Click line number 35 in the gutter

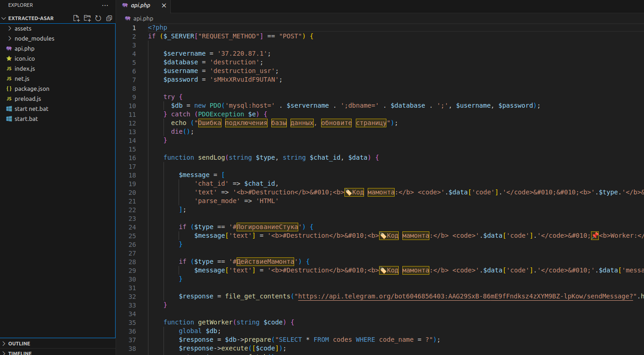click(132, 322)
